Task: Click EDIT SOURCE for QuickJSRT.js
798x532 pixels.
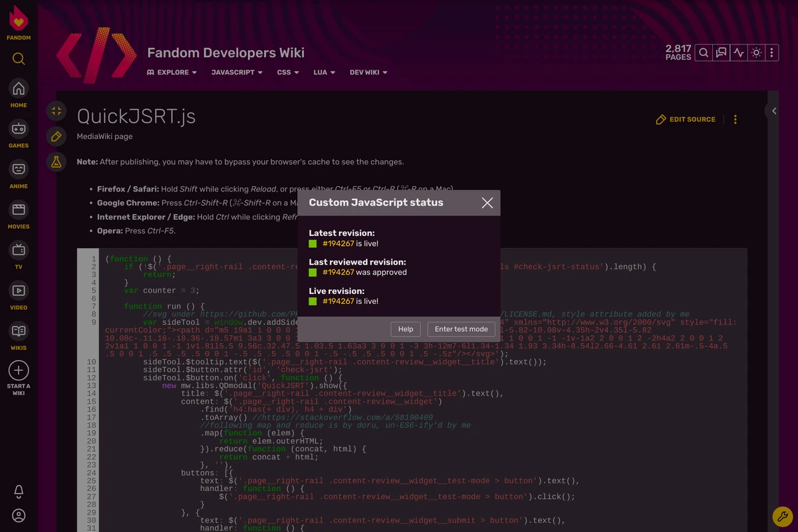Action: pos(686,119)
